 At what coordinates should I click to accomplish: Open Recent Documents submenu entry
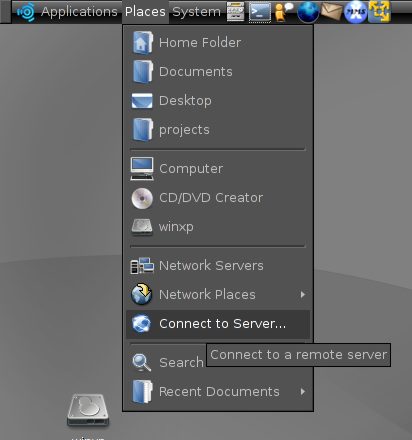point(218,391)
